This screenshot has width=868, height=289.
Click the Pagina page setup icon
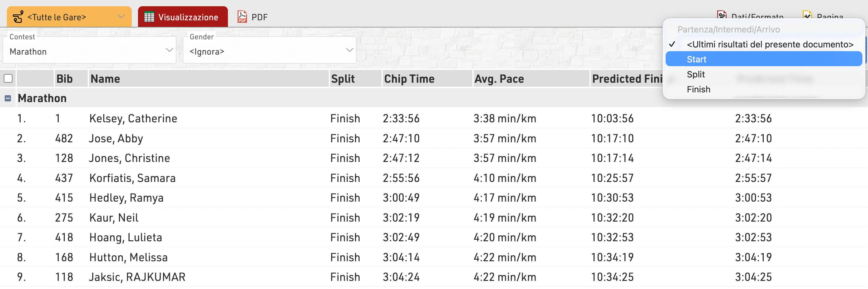807,15
